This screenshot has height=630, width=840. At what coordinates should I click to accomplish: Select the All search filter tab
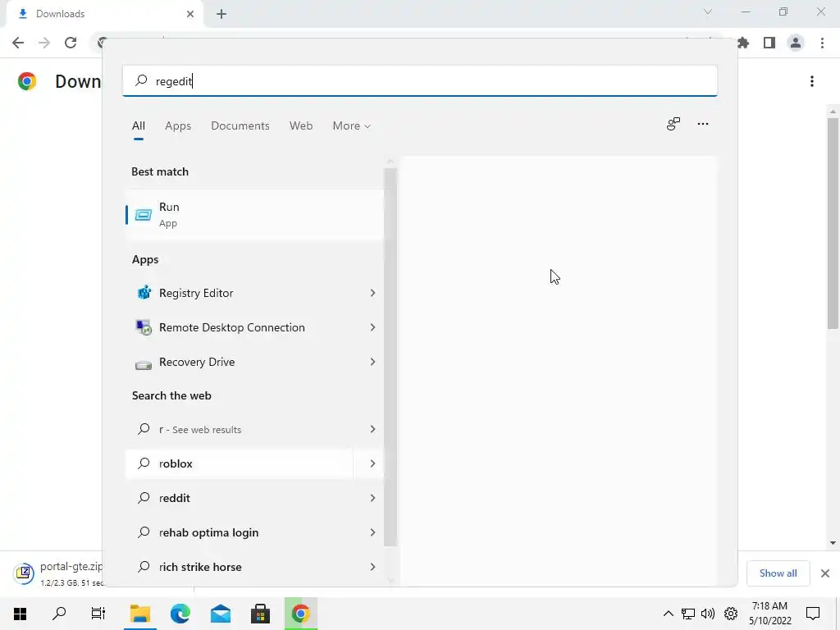click(138, 126)
